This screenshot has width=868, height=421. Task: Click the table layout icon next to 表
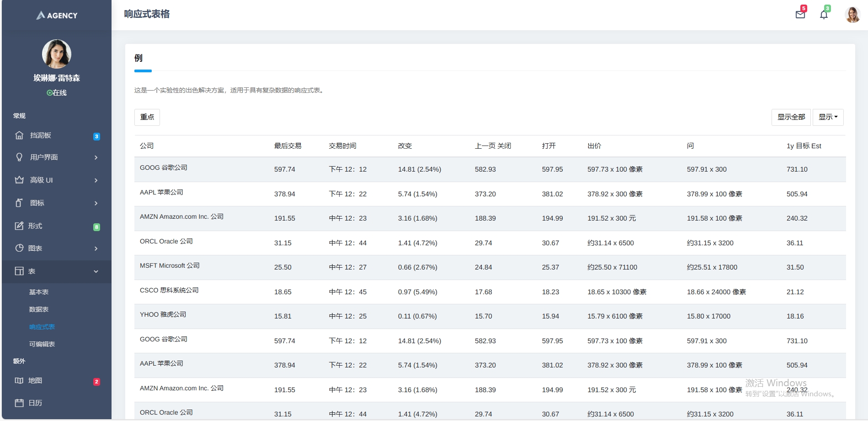coord(19,271)
